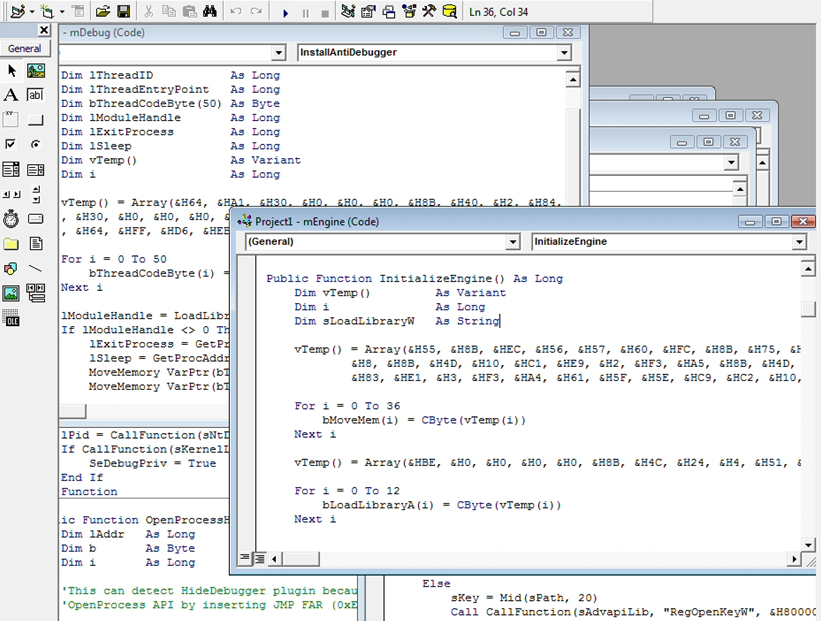
Task: Select the Timer control stopwatch icon
Action: tap(11, 219)
